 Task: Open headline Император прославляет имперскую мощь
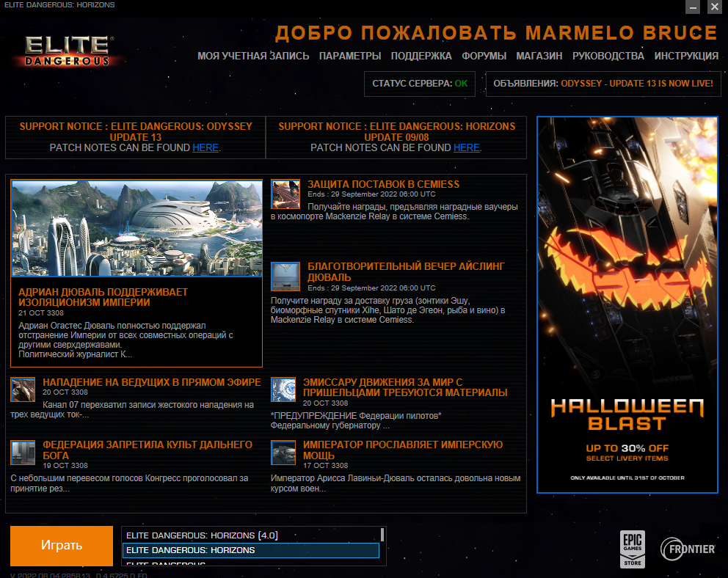point(403,450)
